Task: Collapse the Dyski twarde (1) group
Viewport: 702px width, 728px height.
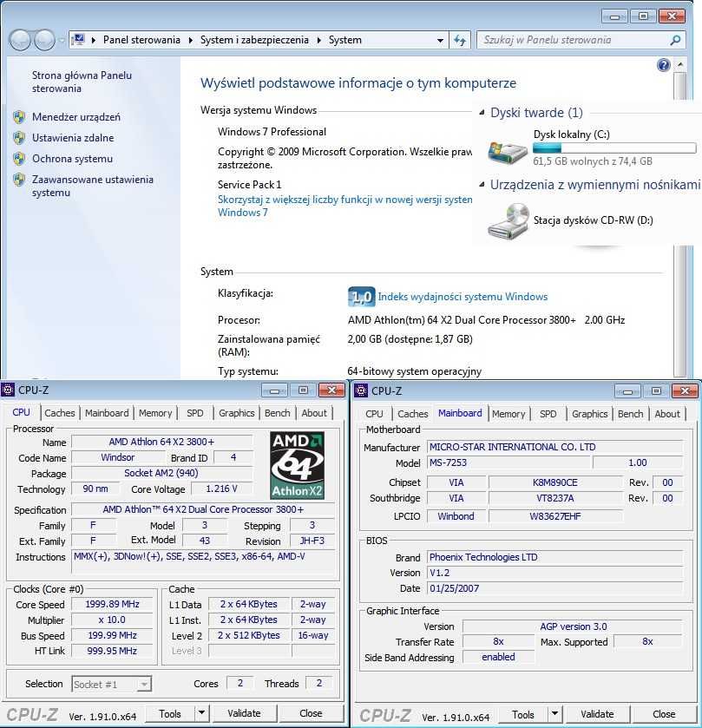Action: pyautogui.click(x=482, y=112)
